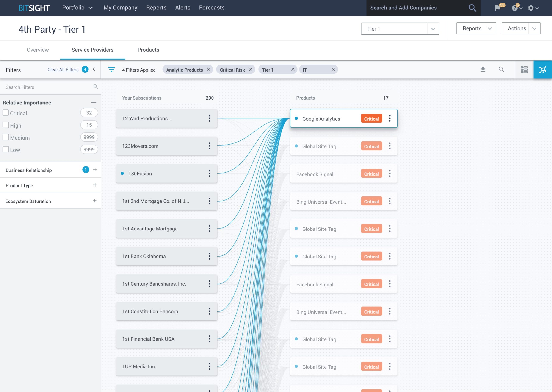Click the Actions button label

point(517,28)
